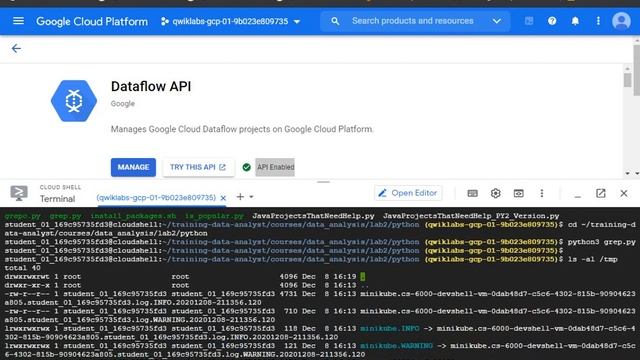This screenshot has height=360, width=640.
Task: Expand the search bar chevron
Action: click(x=496, y=21)
